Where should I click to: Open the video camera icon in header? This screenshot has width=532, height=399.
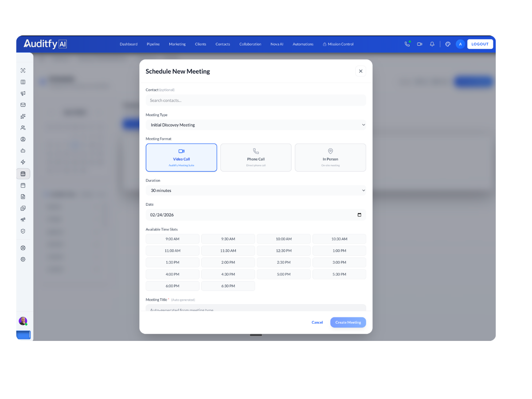click(x=419, y=44)
